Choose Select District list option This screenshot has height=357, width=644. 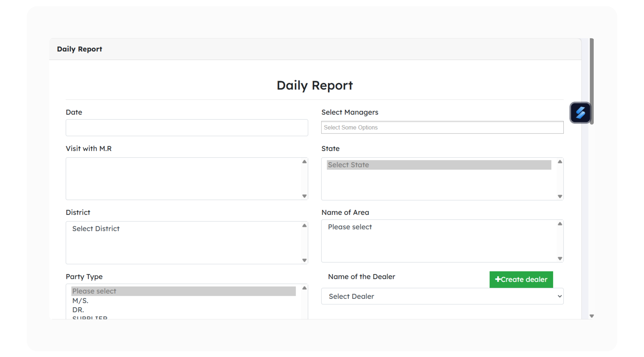96,228
